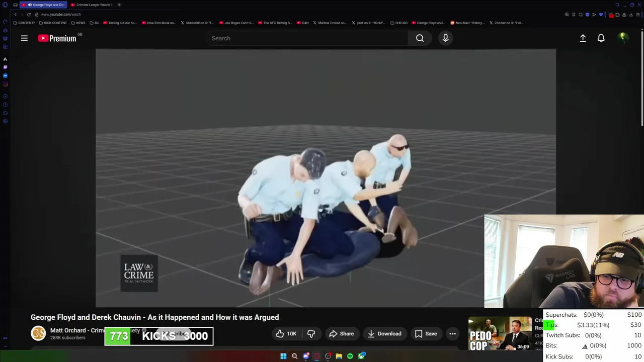
Task: Open the 'Martine Croxall on...' bookmark
Action: pyautogui.click(x=330, y=23)
